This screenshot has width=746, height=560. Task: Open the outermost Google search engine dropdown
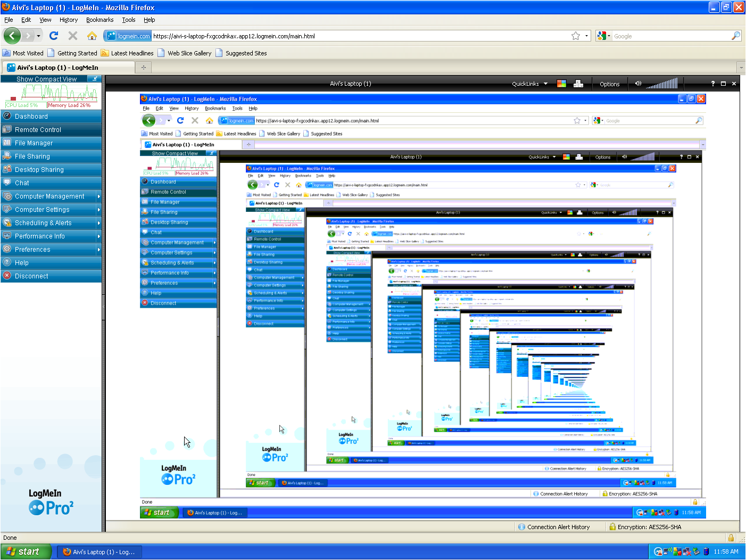[x=603, y=36]
